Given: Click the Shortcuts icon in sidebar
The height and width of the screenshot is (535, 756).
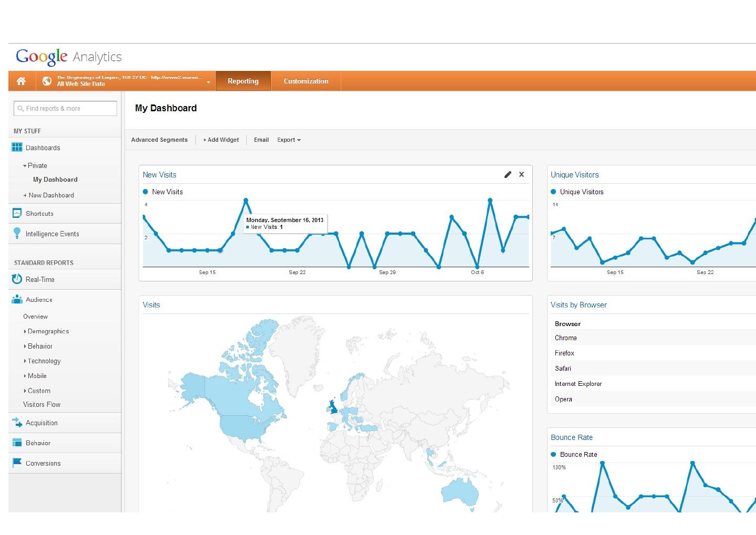Looking at the screenshot, I should coord(17,213).
